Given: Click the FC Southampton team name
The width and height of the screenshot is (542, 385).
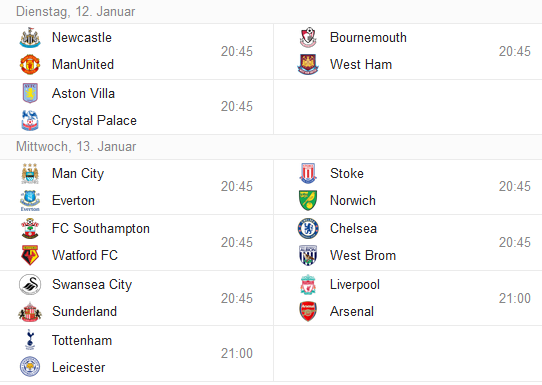Looking at the screenshot, I should [x=101, y=228].
